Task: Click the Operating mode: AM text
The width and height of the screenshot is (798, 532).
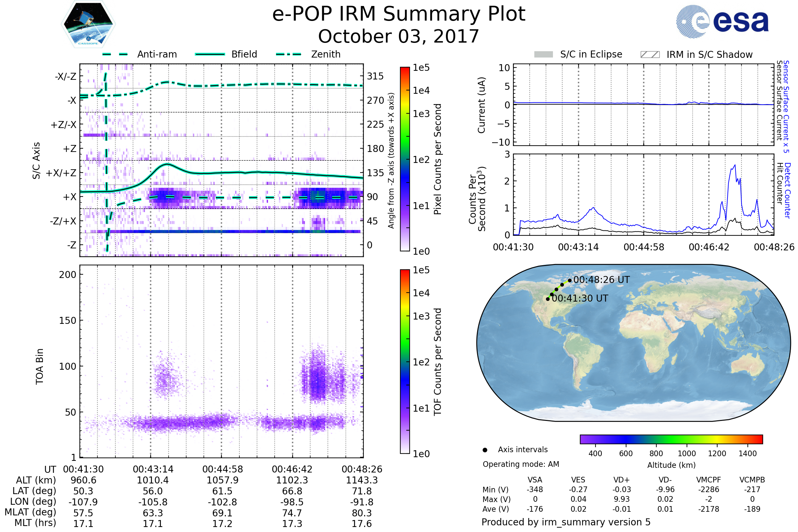Action: pos(521,464)
